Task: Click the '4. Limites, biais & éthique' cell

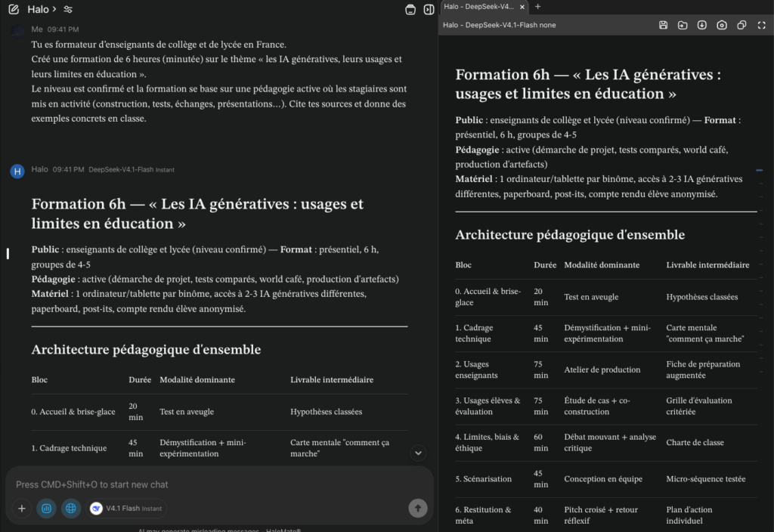Action: click(488, 443)
